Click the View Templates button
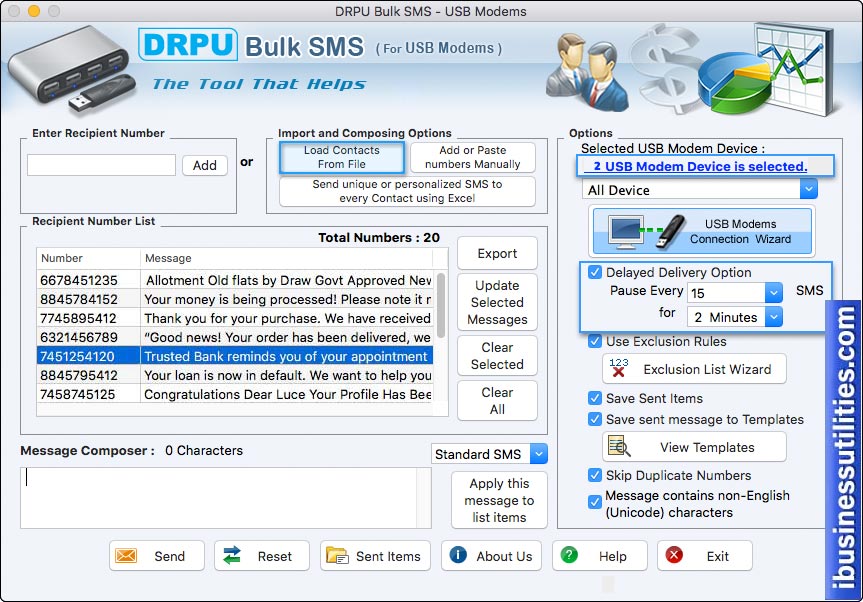Screen dimensions: 863x602 point(695,447)
